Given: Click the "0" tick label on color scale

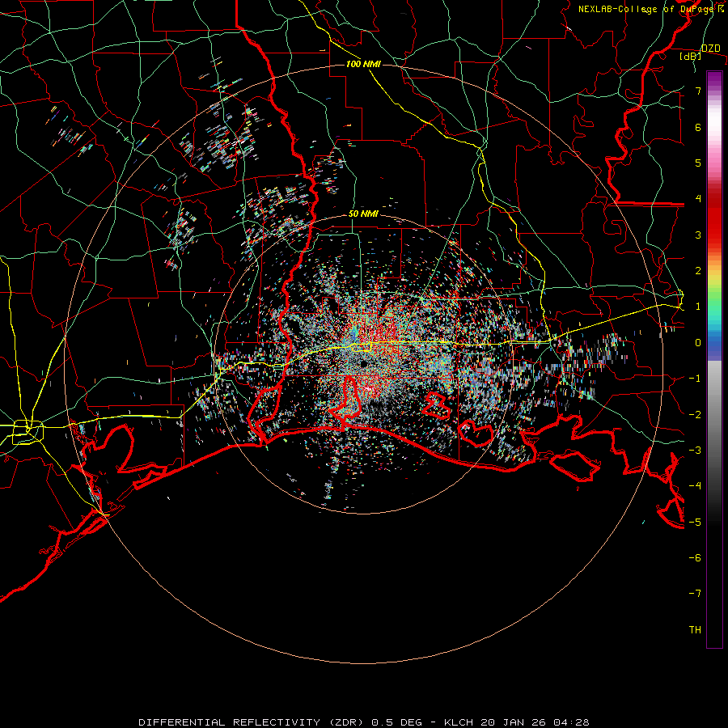Looking at the screenshot, I should [698, 343].
